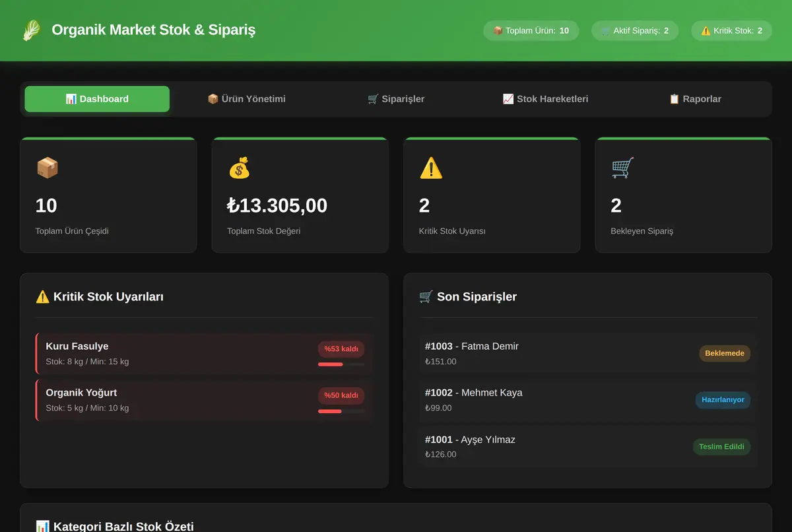Open order #1002 - Mehmet Kaya

pos(587,400)
